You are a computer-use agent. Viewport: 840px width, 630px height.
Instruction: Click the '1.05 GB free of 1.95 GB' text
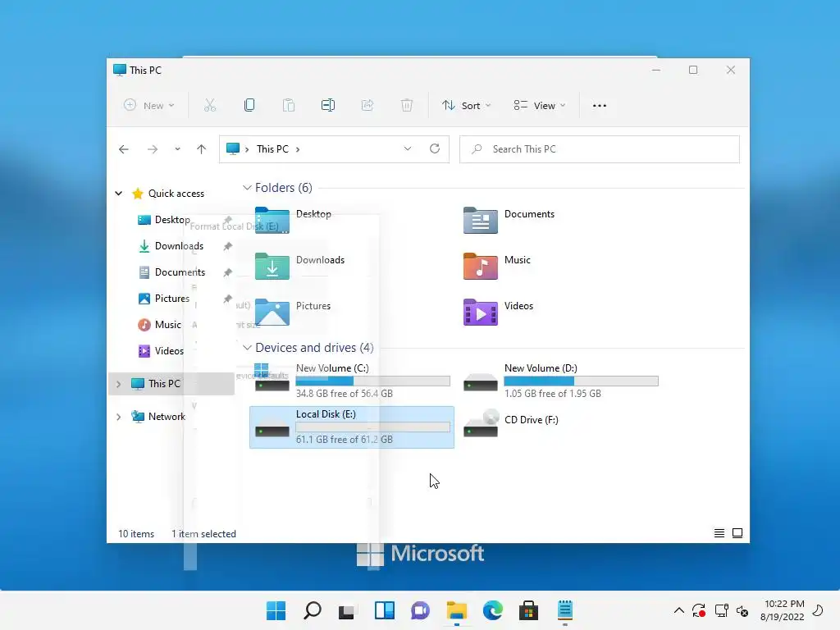[x=553, y=393]
